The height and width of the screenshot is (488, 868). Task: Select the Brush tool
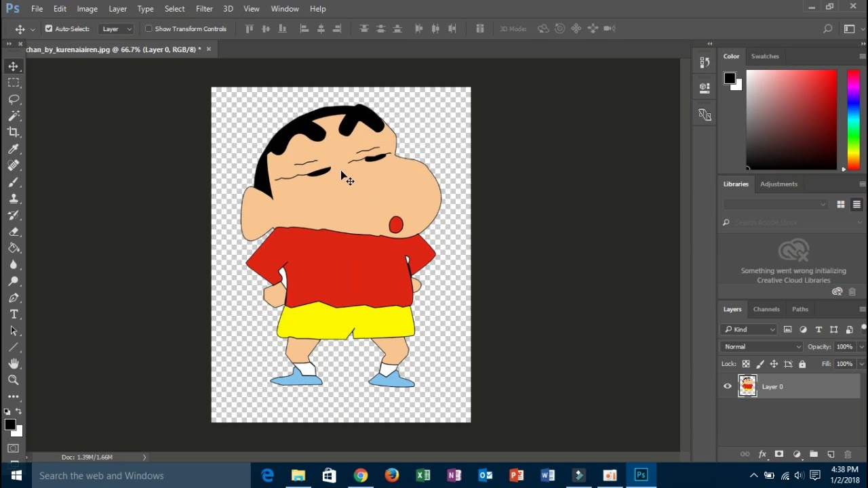[x=14, y=182]
